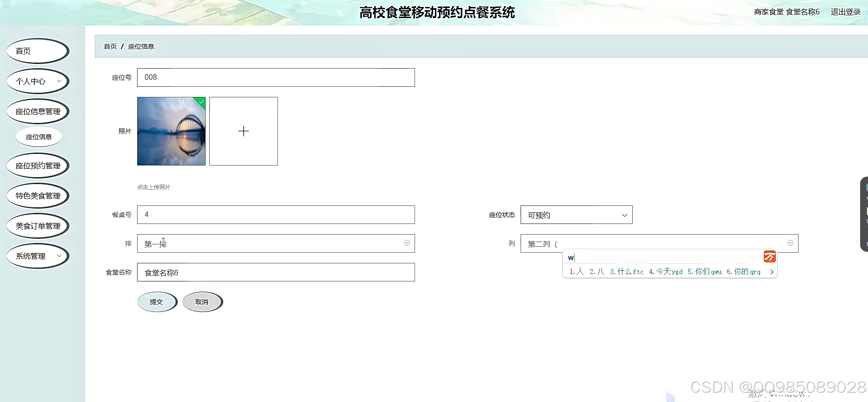Open 座位预约管理 sidebar menu
Image resolution: width=868 pixels, height=402 pixels.
pyautogui.click(x=38, y=166)
